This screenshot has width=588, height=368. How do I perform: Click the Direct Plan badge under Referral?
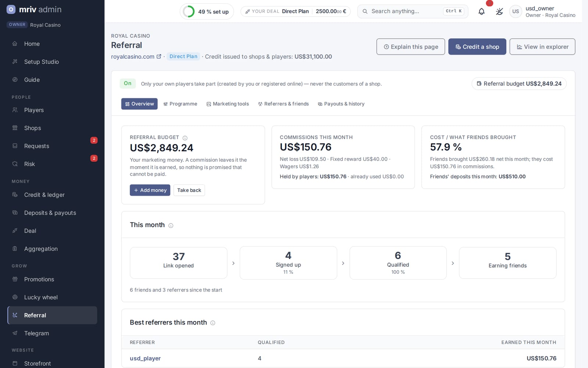tap(183, 56)
